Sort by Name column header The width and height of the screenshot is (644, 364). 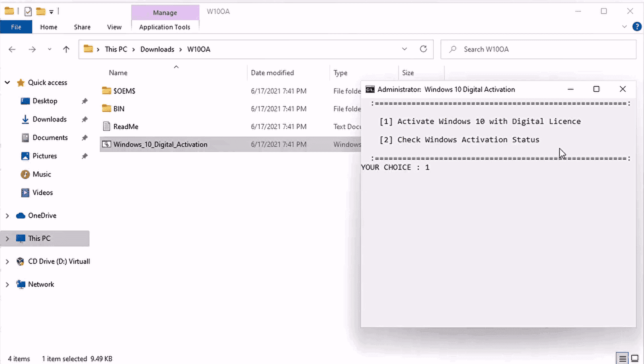pos(118,73)
